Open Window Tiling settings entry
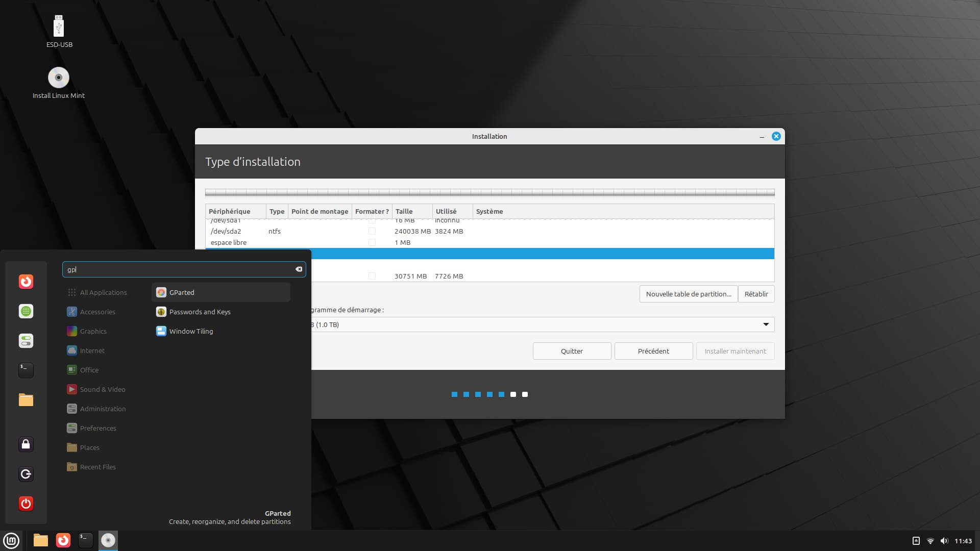The width and height of the screenshot is (980, 551). coord(190,331)
